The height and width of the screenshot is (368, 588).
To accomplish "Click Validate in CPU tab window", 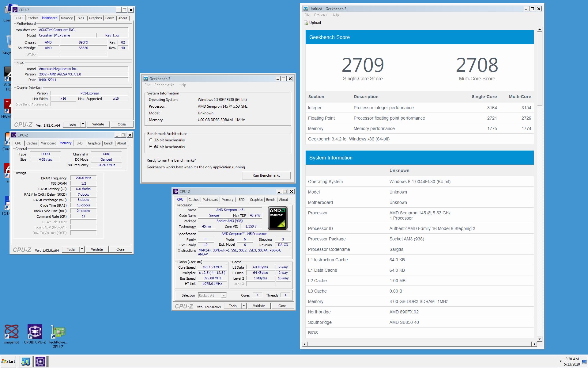I will [259, 306].
